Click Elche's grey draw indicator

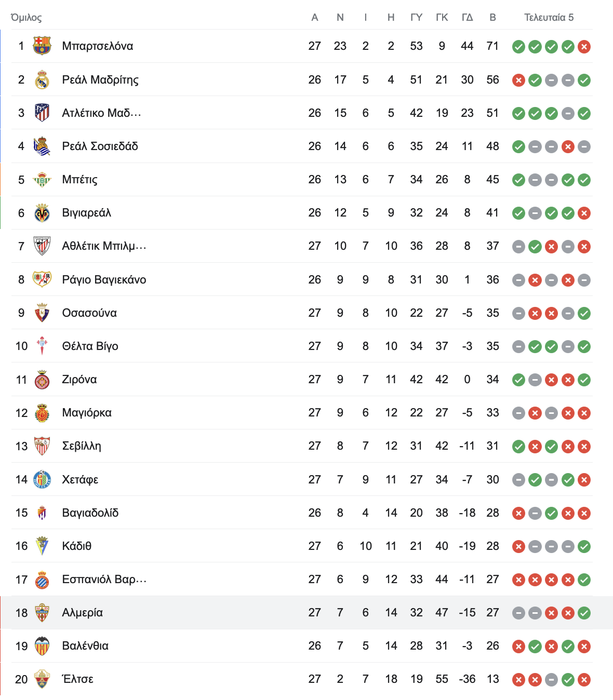click(551, 679)
